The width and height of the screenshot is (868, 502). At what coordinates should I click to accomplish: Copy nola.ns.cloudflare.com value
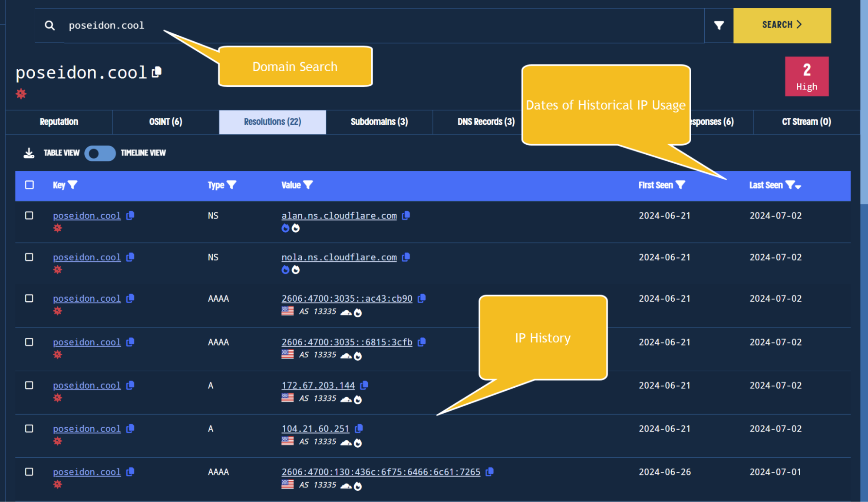[406, 257]
